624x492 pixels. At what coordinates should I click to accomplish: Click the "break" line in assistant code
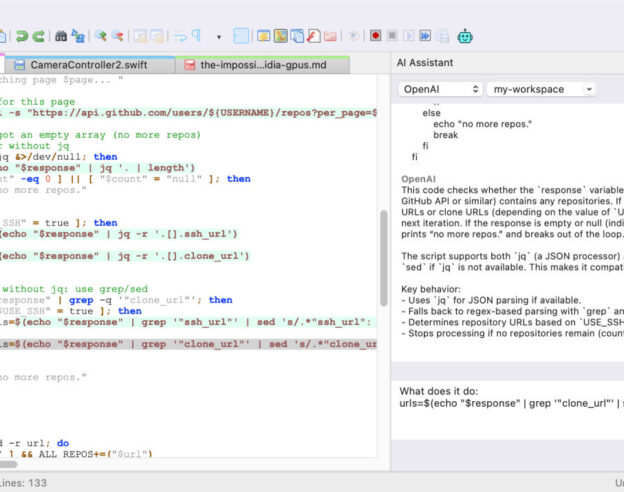tap(445, 135)
